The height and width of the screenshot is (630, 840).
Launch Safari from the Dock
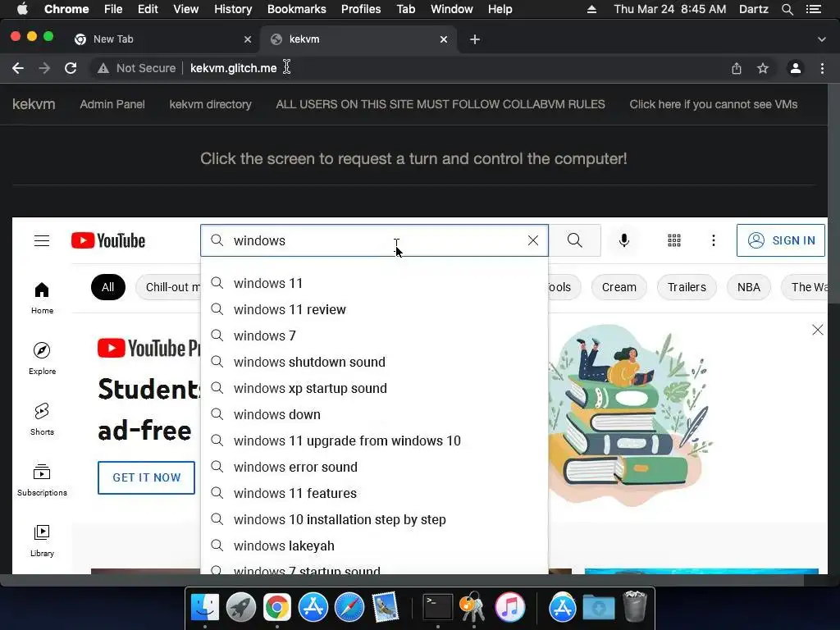[349, 607]
